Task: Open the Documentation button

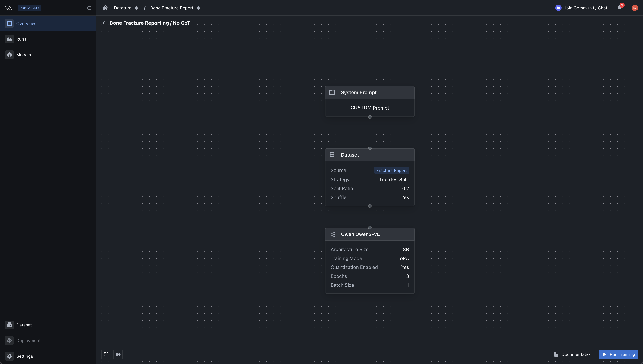Action: 573,354
